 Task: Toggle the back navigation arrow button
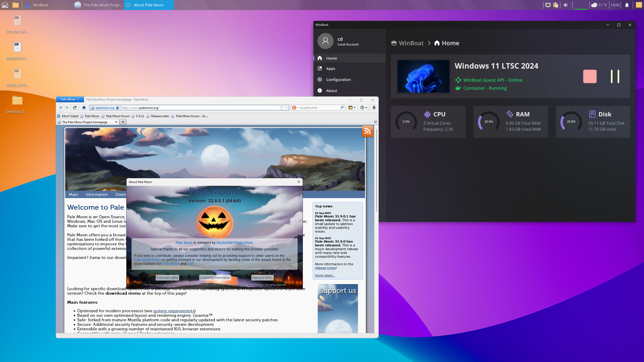click(61, 107)
